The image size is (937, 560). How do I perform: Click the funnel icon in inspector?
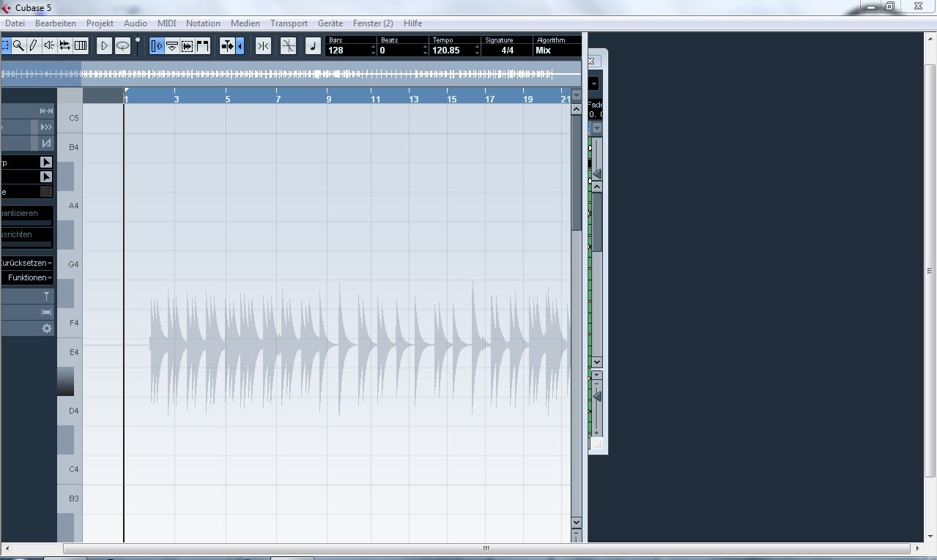[46, 296]
